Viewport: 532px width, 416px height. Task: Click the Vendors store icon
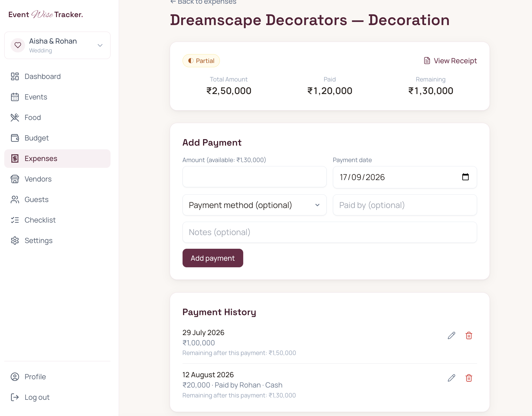click(x=15, y=179)
